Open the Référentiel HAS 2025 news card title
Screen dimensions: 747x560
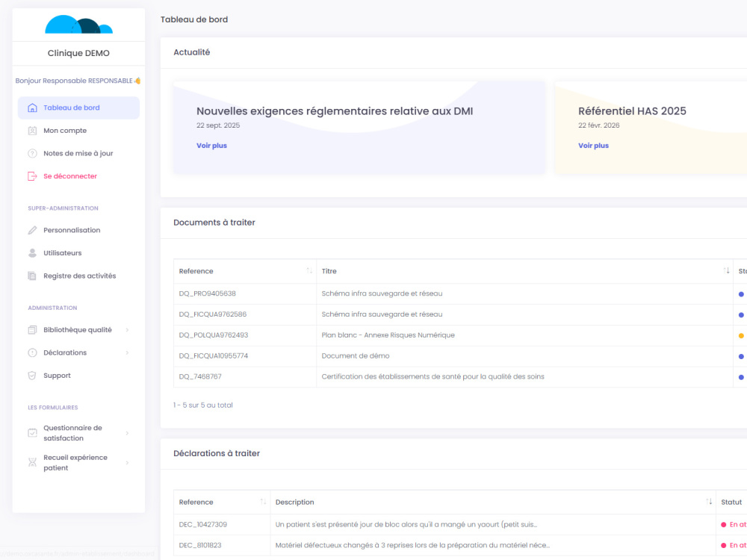632,111
